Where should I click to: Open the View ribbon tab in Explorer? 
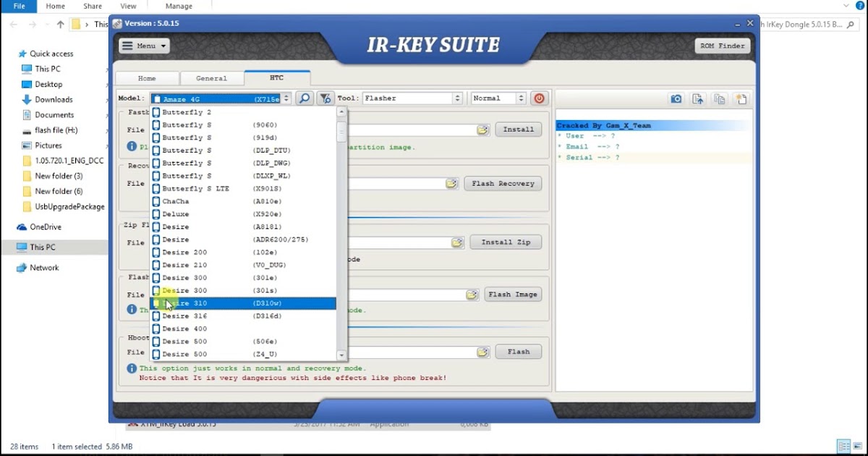click(128, 6)
